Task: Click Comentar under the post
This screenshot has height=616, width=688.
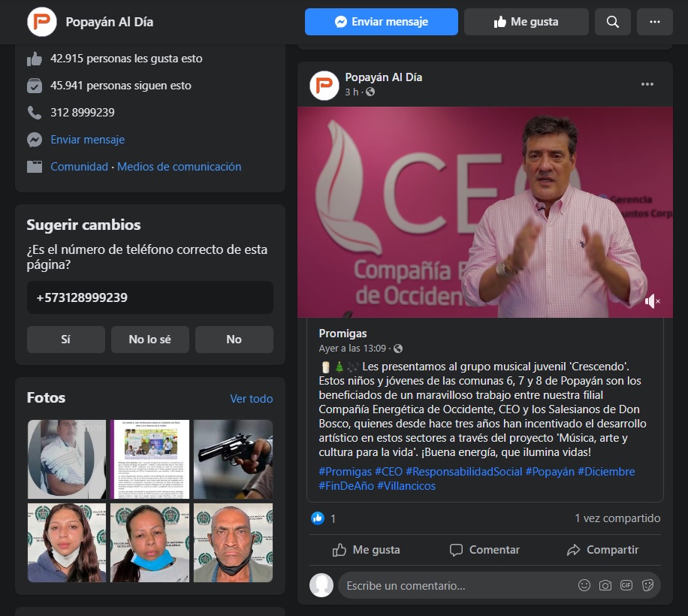Action: (485, 550)
